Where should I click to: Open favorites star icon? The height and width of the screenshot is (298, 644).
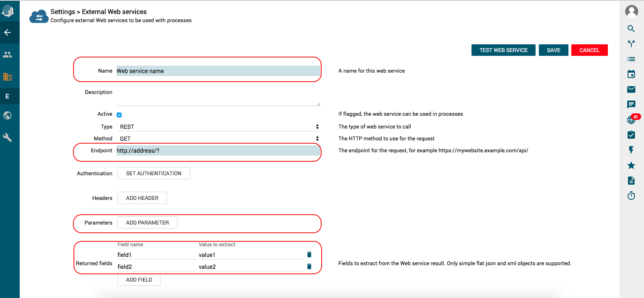click(631, 165)
